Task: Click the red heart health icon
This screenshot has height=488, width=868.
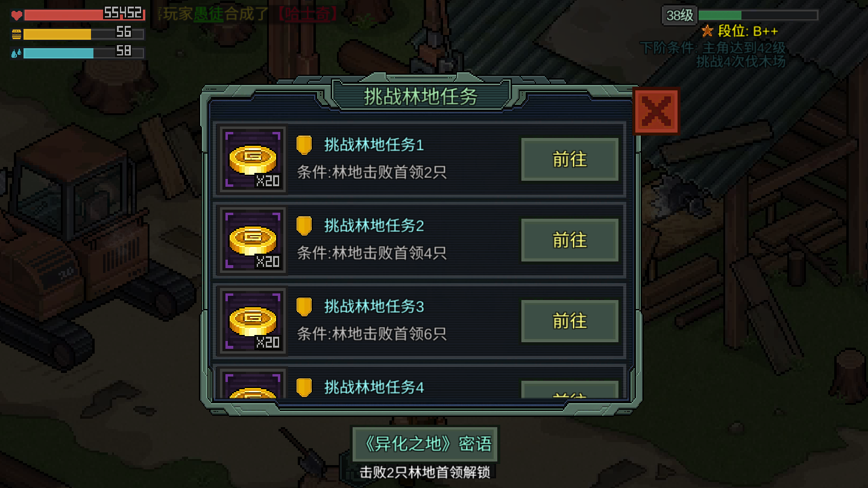Action: (16, 15)
